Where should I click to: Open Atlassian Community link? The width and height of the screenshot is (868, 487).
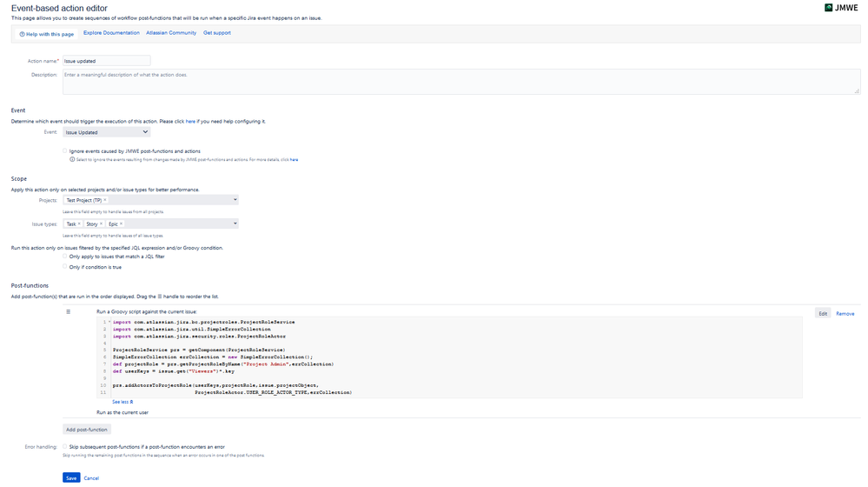coord(171,33)
